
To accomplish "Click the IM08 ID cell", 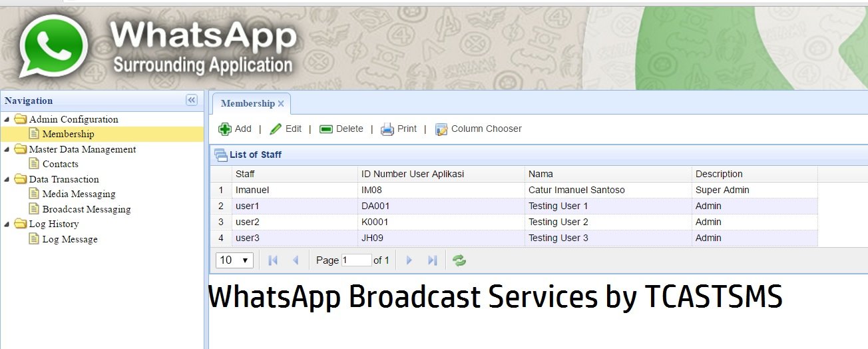I will click(x=441, y=190).
